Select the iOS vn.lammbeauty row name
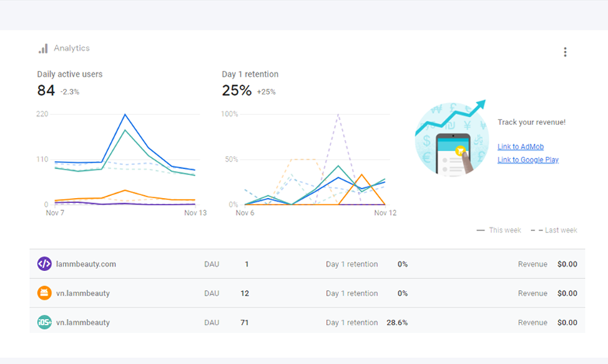This screenshot has width=608, height=364. tap(82, 322)
